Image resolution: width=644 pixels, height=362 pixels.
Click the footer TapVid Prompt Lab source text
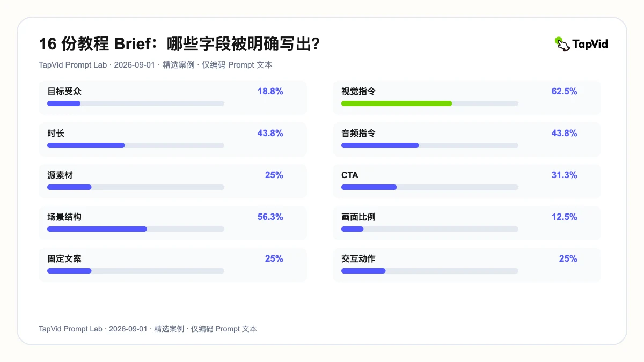coord(148,329)
